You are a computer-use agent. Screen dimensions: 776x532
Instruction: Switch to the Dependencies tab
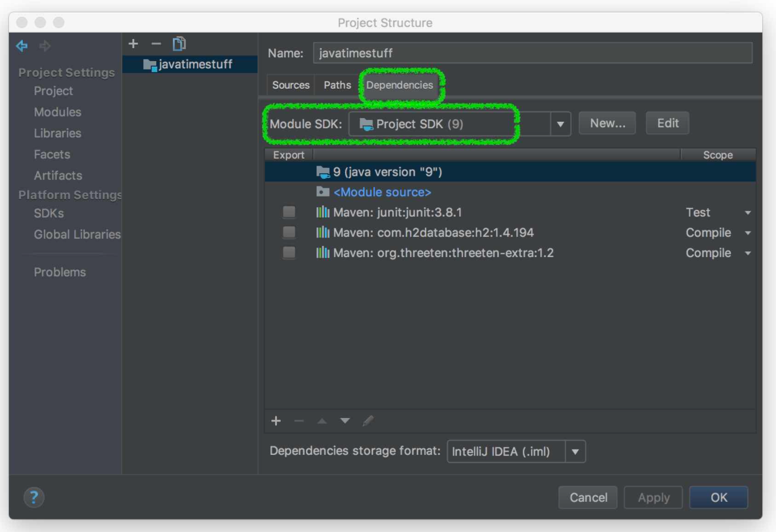tap(400, 85)
